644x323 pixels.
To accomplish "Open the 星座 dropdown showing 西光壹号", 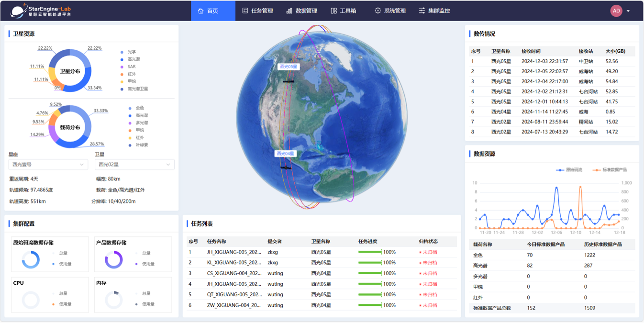I will click(48, 165).
